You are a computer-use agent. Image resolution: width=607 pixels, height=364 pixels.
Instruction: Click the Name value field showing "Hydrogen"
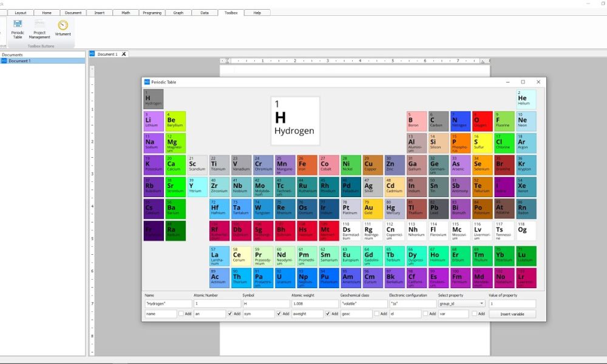168,304
